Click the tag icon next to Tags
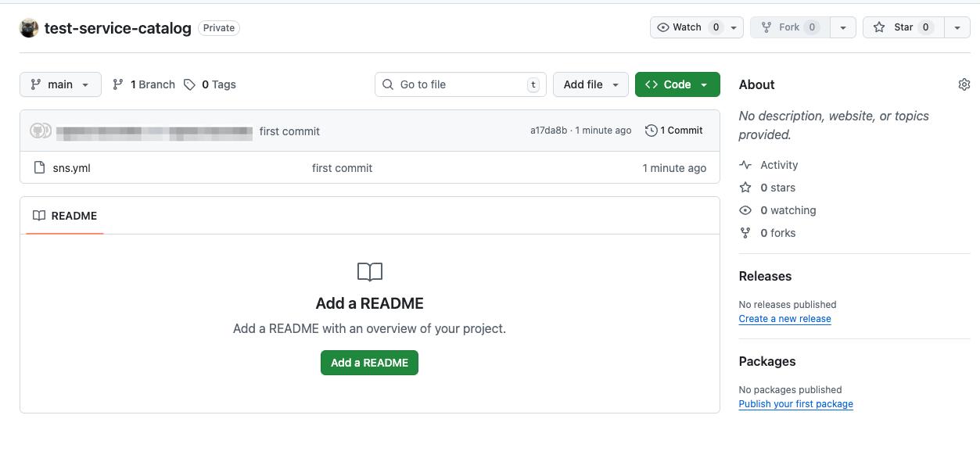Screen dimensions: 980x451 point(189,84)
